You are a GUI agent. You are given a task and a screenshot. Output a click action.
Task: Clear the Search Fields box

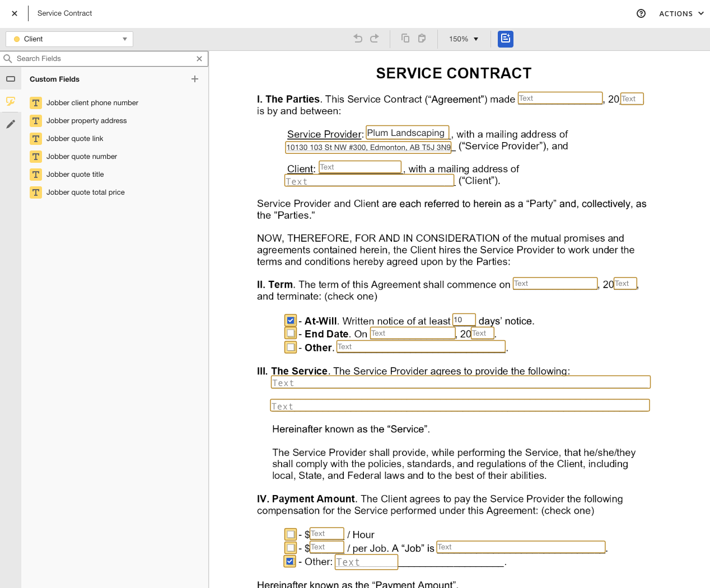pos(199,59)
